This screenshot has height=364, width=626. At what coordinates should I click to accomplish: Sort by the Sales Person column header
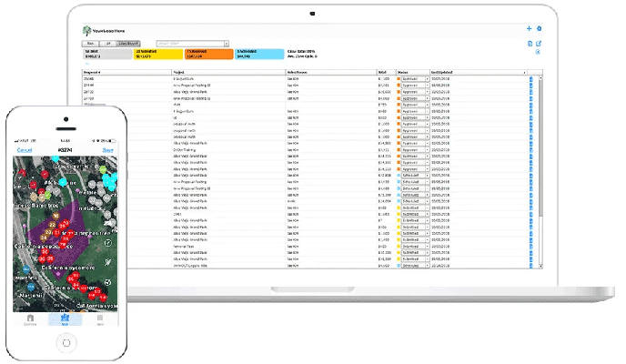pyautogui.click(x=331, y=72)
